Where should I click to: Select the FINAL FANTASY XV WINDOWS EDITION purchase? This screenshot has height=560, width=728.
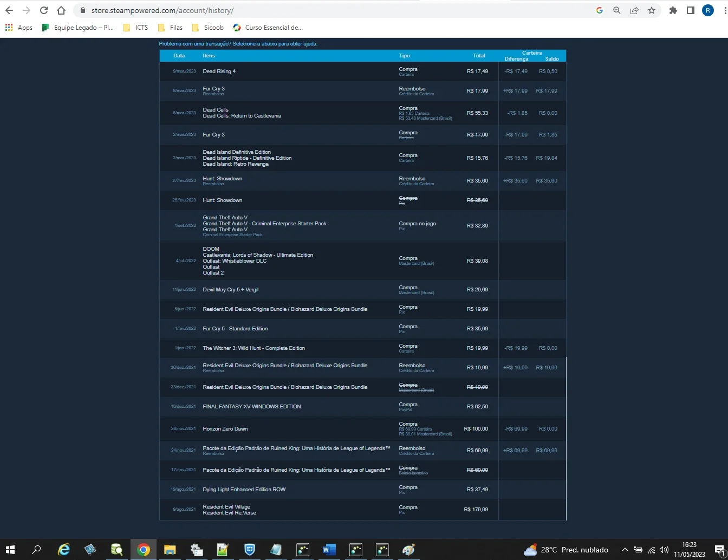363,407
